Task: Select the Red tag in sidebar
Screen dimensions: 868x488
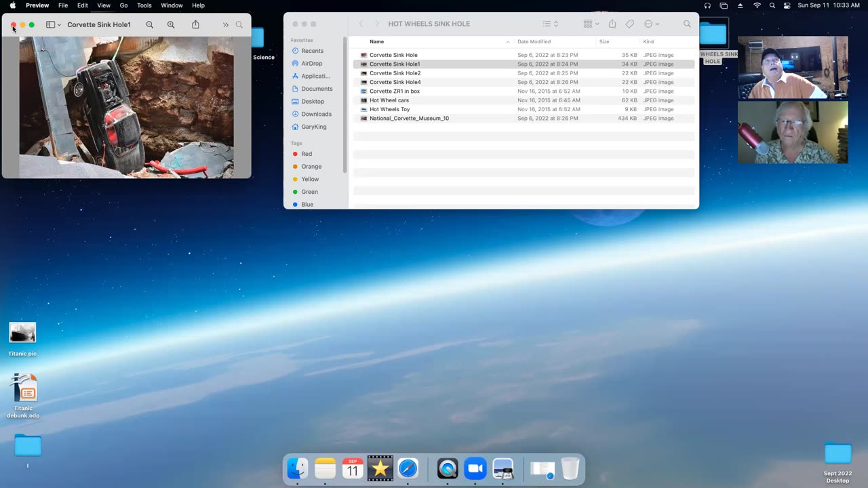Action: [306, 154]
